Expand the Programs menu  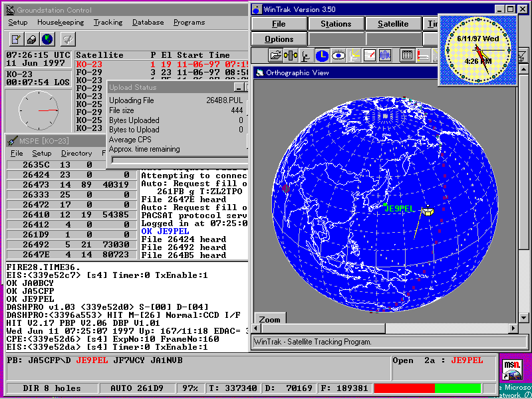click(189, 22)
